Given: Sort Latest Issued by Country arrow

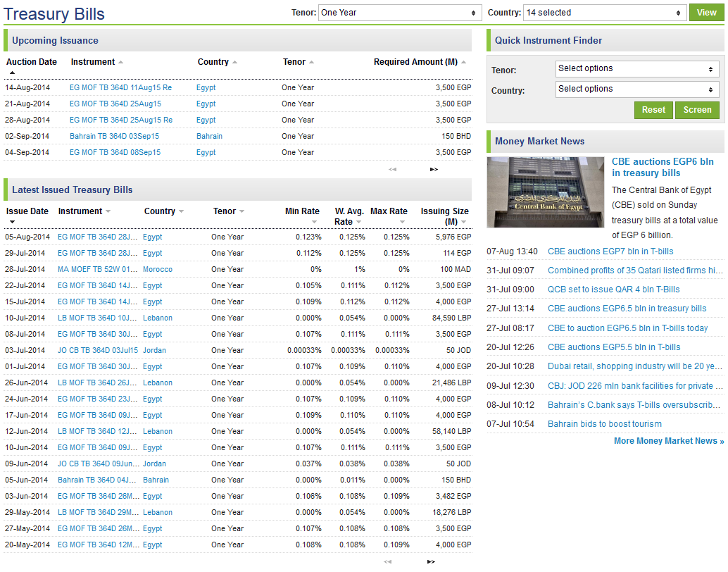Looking at the screenshot, I should pos(182,211).
